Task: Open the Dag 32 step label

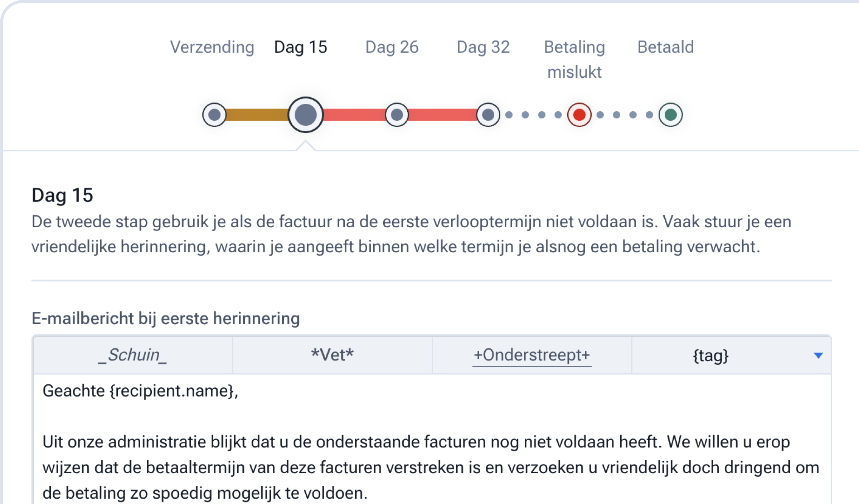Action: (x=484, y=47)
